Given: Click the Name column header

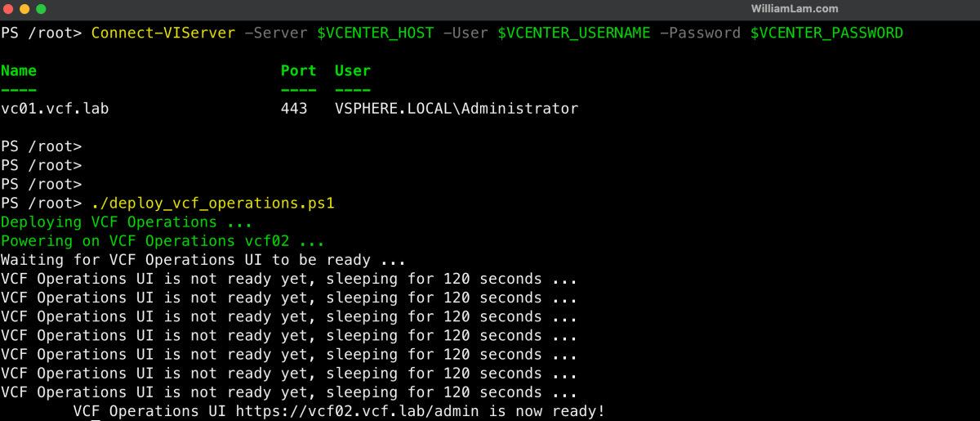Looking at the screenshot, I should pyautogui.click(x=19, y=71).
